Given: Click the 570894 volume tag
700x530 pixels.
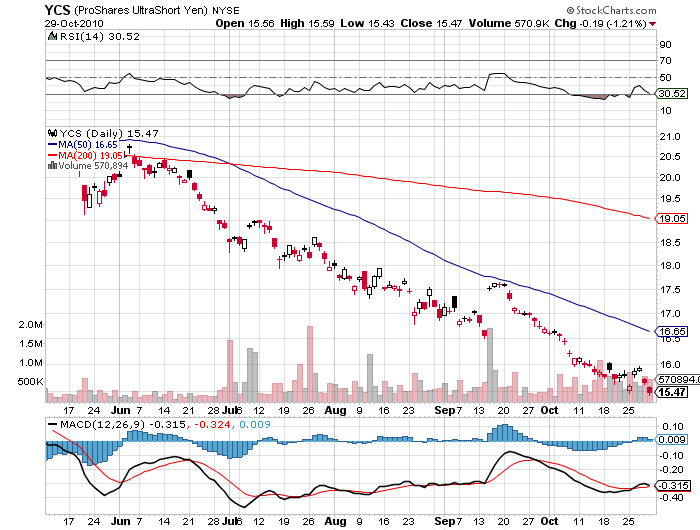Looking at the screenshot, I should coord(677,379).
